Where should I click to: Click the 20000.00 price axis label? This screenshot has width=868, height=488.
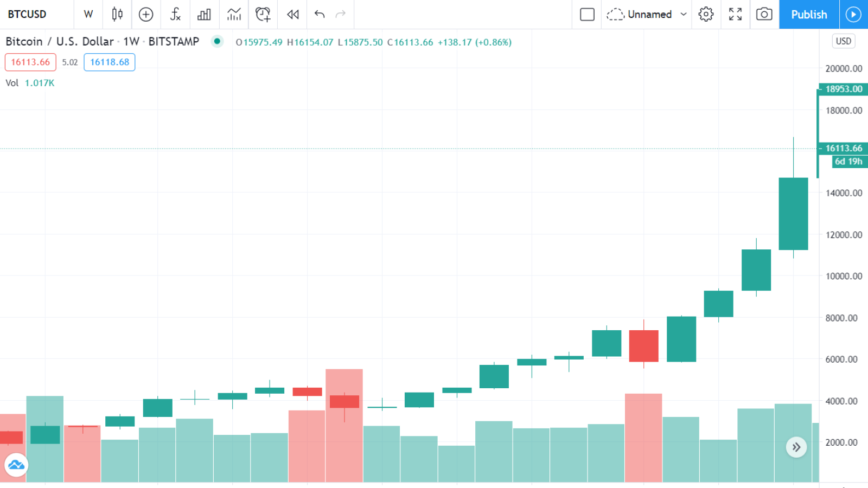click(844, 68)
